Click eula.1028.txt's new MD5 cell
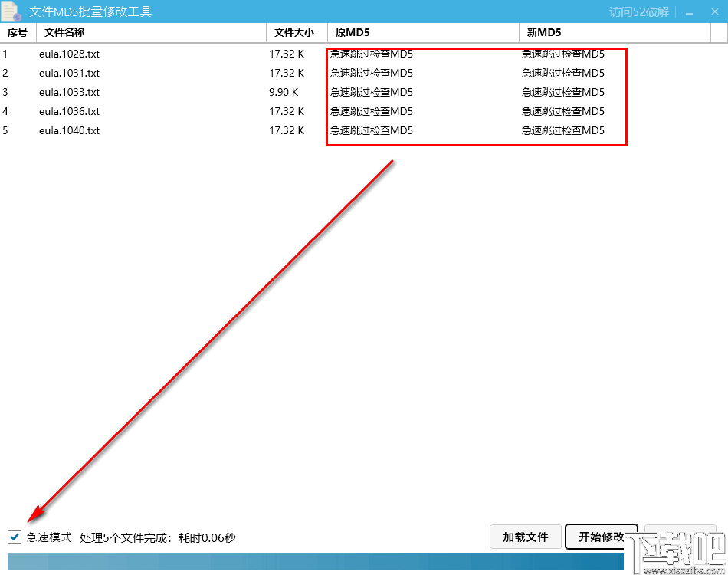Screen dimensions: 728x575 point(563,54)
